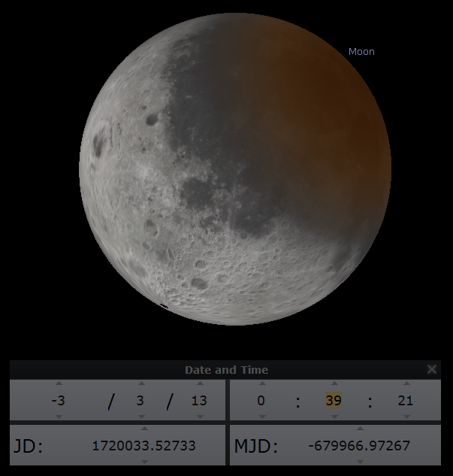
Task: Click the highlighted minutes field showing 39
Action: point(334,400)
